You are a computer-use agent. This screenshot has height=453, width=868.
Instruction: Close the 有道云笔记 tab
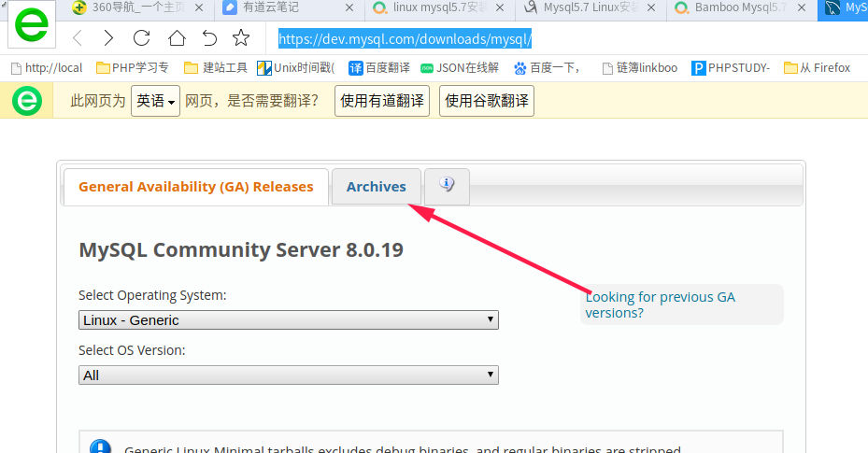[x=349, y=7]
